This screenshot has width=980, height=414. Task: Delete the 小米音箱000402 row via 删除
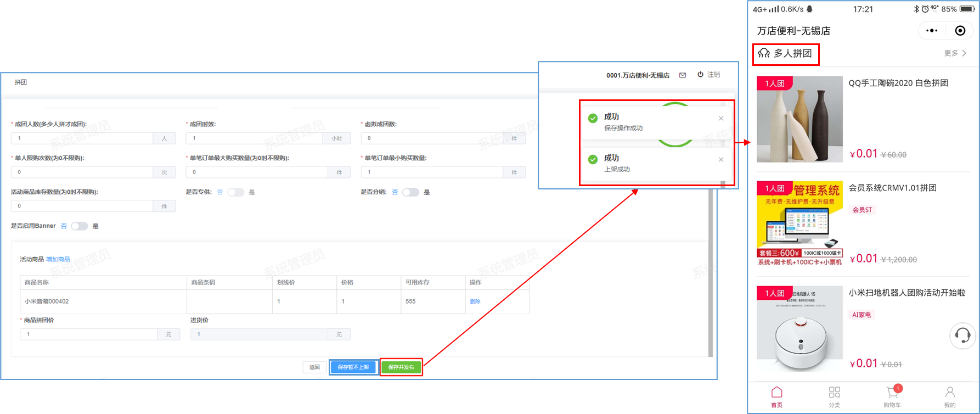[x=475, y=301]
